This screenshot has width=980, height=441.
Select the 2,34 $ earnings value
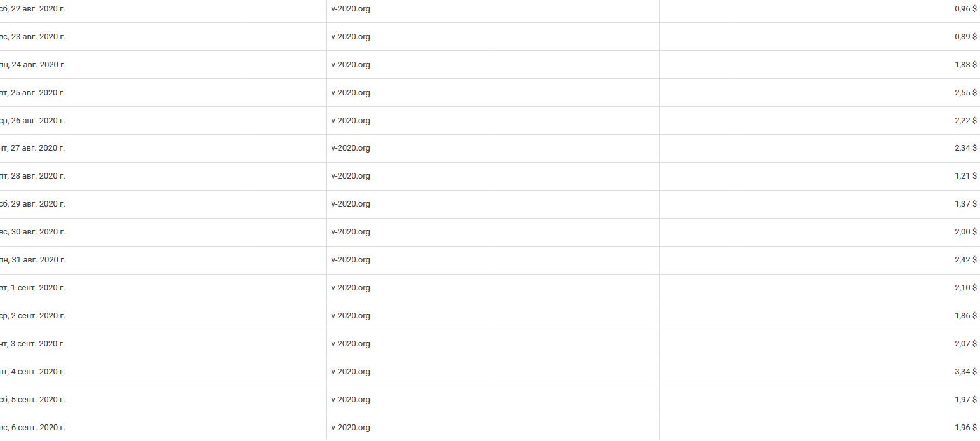click(965, 148)
